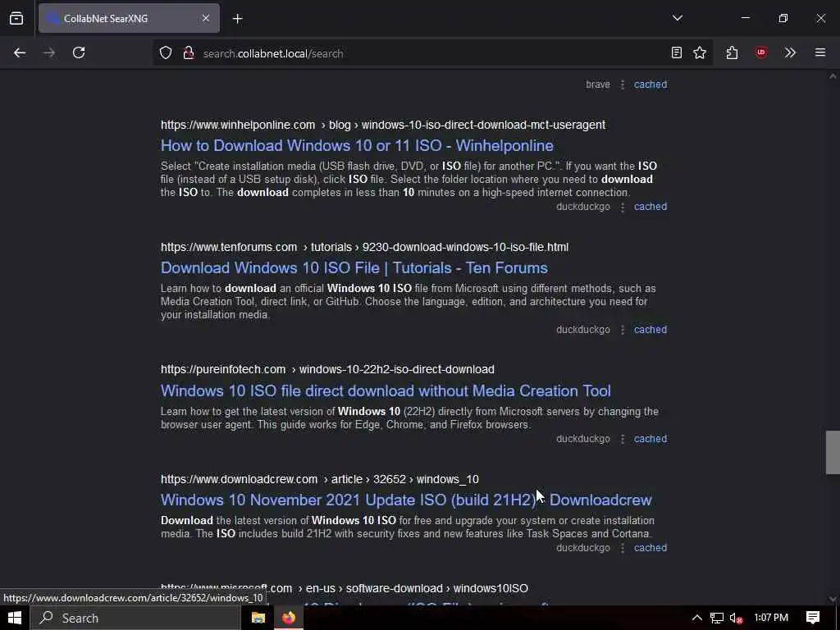Bookmark this page with the star
840x630 pixels.
click(x=700, y=52)
